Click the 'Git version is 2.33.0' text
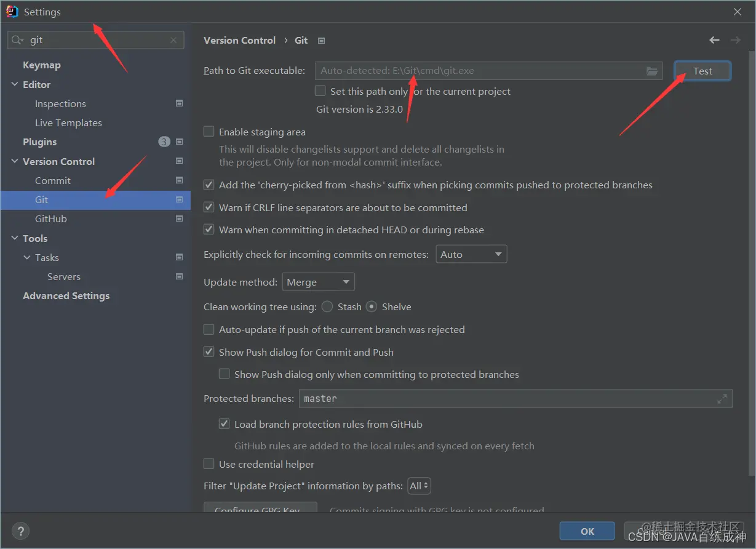This screenshot has width=756, height=549. click(360, 110)
